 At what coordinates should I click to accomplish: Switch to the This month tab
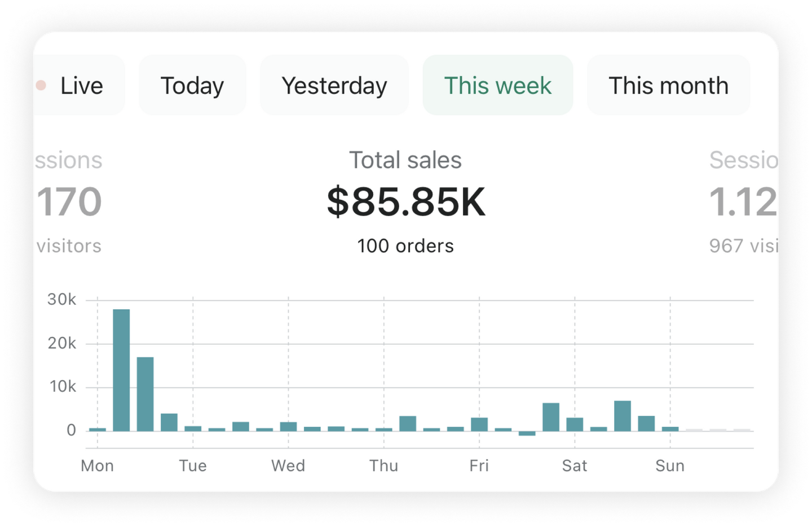[668, 86]
